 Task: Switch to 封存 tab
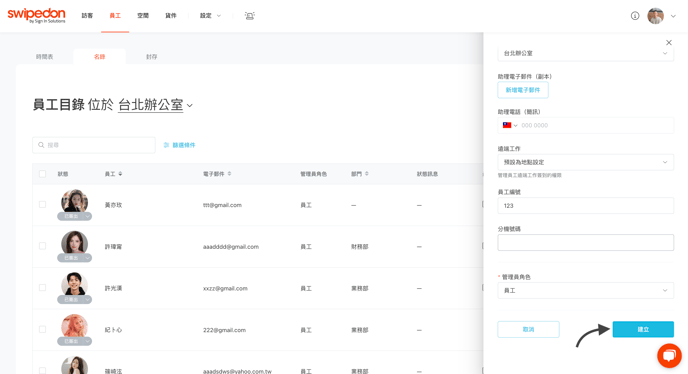tap(152, 57)
